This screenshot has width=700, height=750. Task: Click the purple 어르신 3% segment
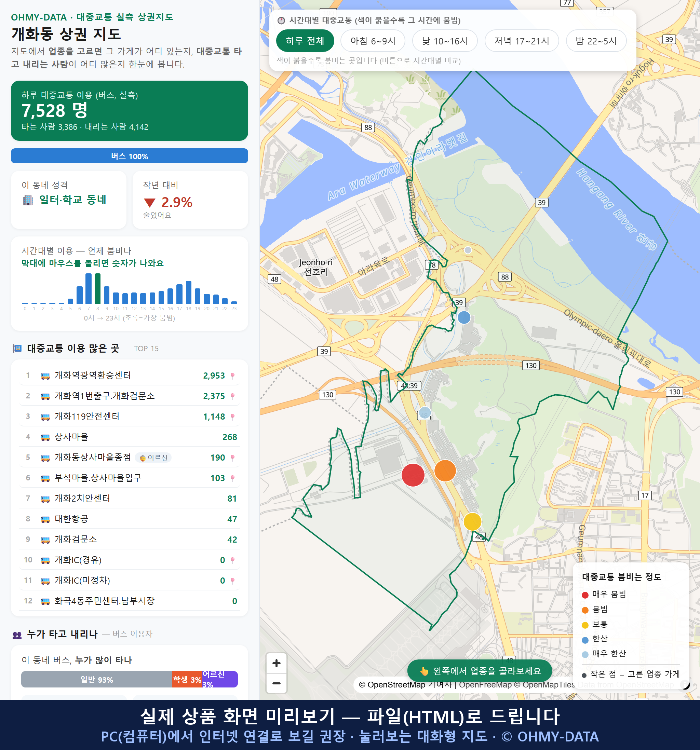click(x=220, y=680)
